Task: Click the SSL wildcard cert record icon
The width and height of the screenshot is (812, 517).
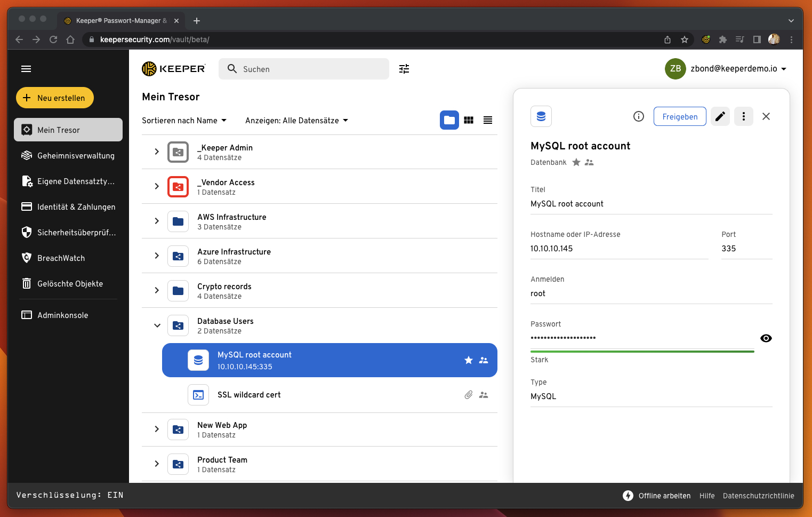Action: click(x=198, y=395)
